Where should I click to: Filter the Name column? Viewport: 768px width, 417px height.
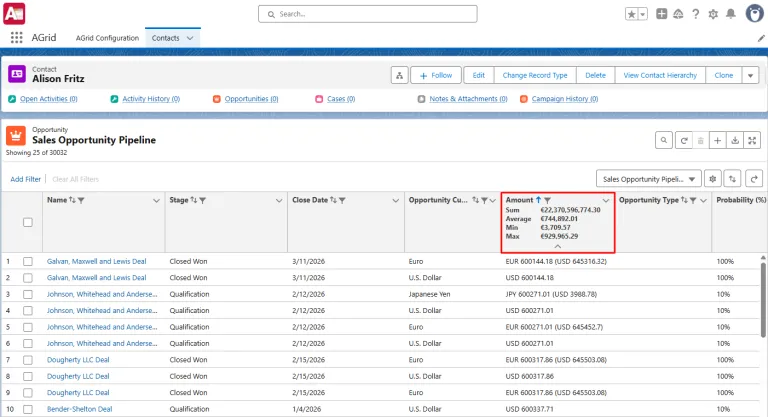coord(81,200)
